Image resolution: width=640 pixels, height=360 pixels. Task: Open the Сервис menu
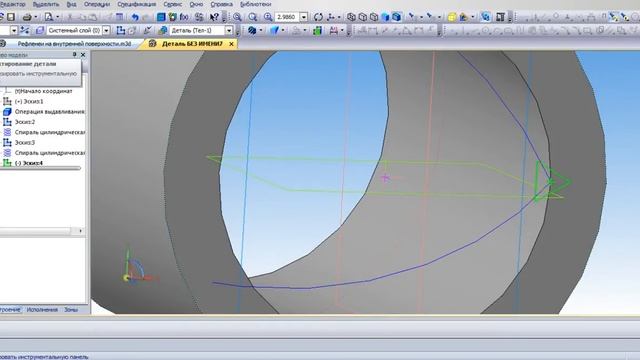pos(173,4)
